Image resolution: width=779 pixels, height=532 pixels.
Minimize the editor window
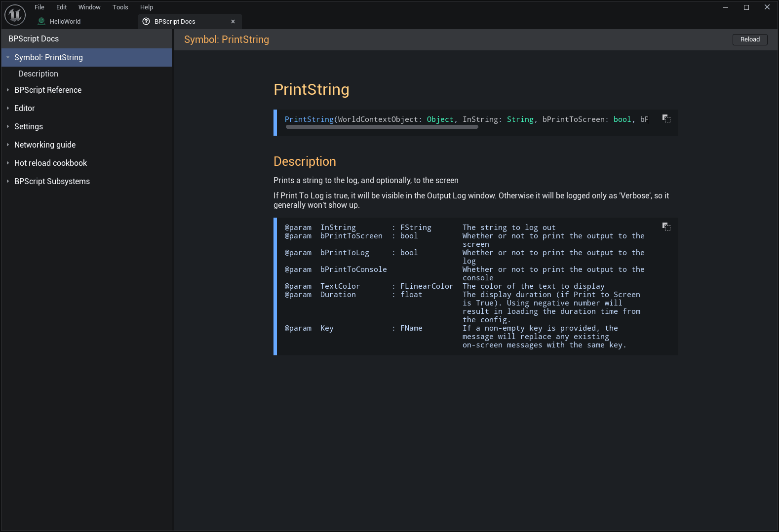point(726,7)
